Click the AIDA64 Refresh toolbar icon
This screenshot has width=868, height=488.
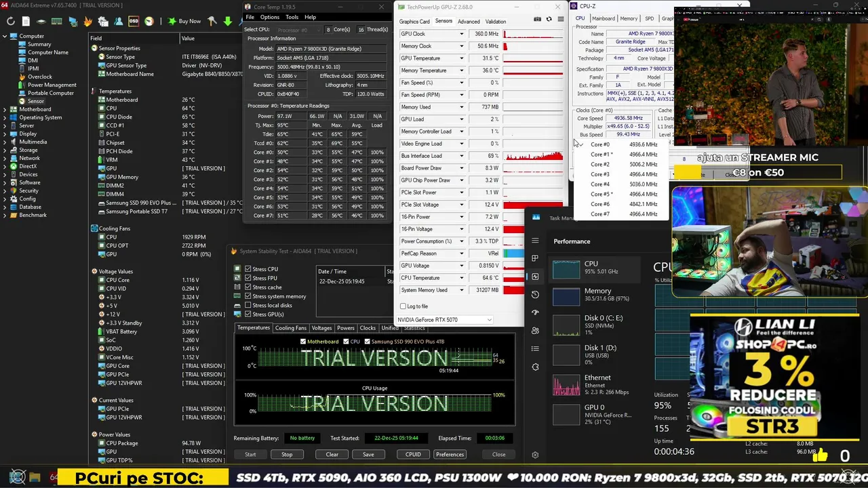(x=11, y=21)
